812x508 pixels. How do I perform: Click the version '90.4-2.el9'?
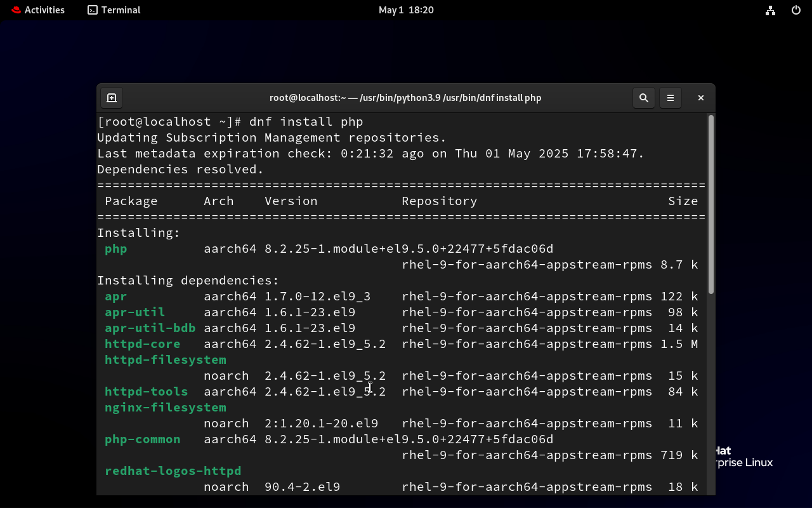point(303,487)
